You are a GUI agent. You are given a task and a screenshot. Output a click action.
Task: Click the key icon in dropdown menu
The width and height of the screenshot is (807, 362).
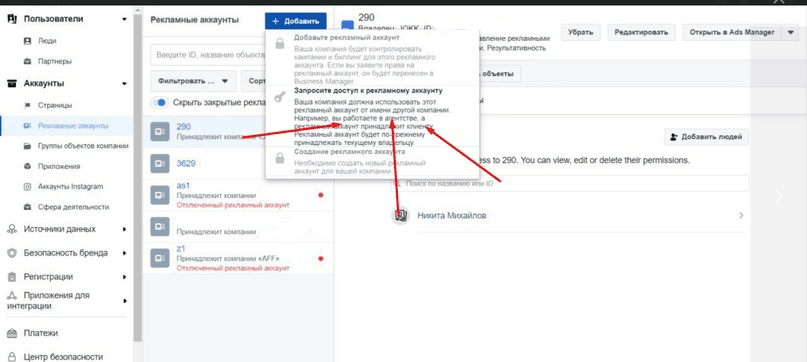280,97
